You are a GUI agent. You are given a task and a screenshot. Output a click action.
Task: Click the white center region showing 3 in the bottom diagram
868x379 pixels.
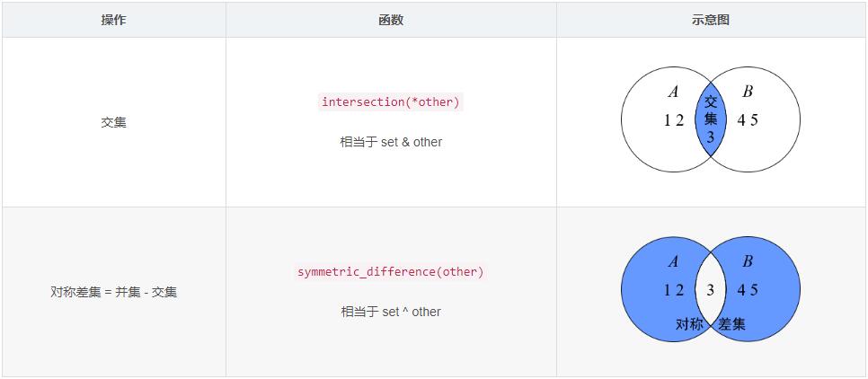711,289
